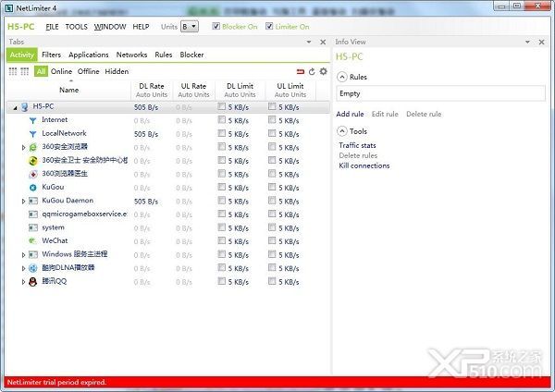Click the 360浏览器医生 app icon

(33, 174)
